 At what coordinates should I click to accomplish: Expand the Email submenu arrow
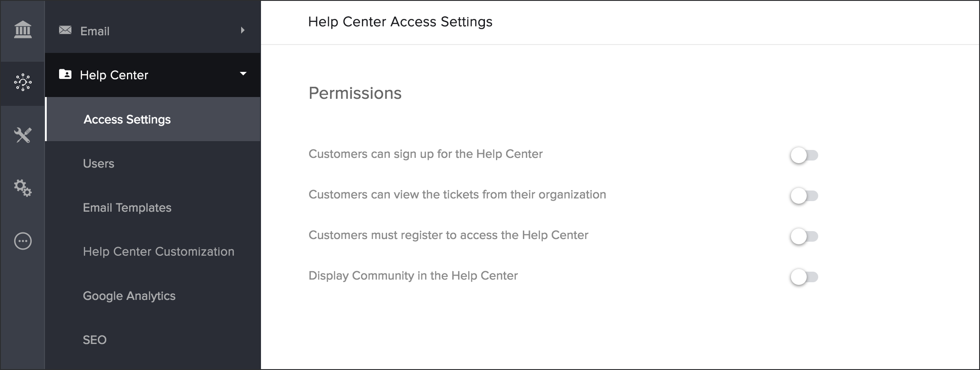[242, 30]
